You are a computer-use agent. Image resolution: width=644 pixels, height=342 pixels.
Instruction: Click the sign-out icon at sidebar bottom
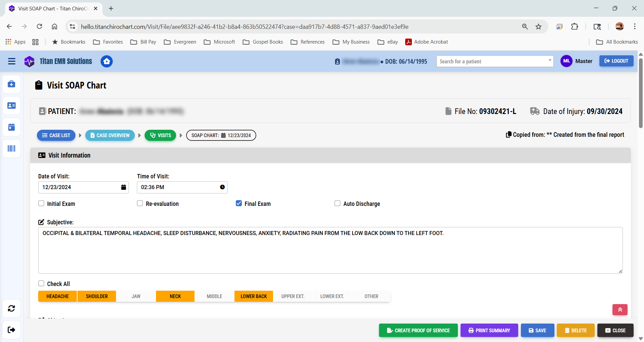[11, 330]
